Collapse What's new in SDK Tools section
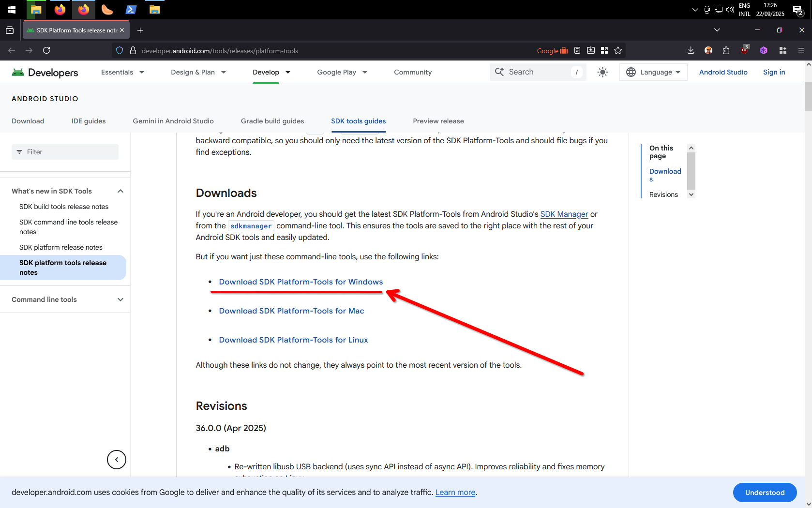 (x=120, y=191)
